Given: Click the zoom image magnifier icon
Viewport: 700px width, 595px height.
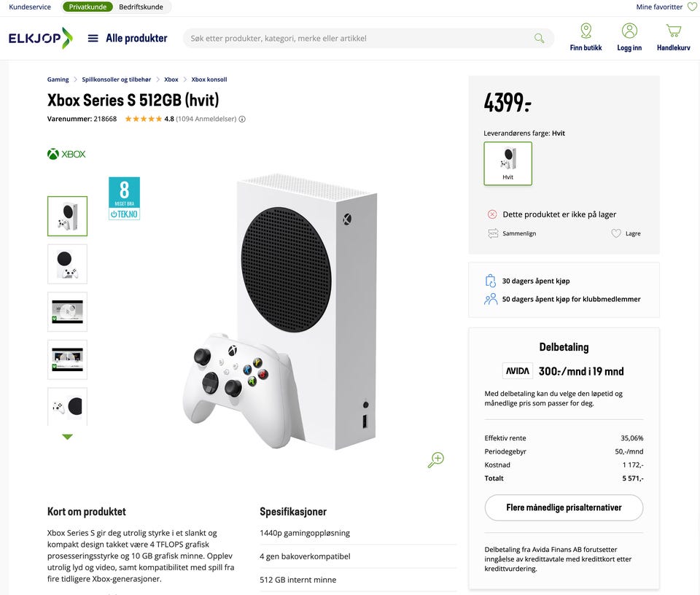Looking at the screenshot, I should pyautogui.click(x=436, y=459).
